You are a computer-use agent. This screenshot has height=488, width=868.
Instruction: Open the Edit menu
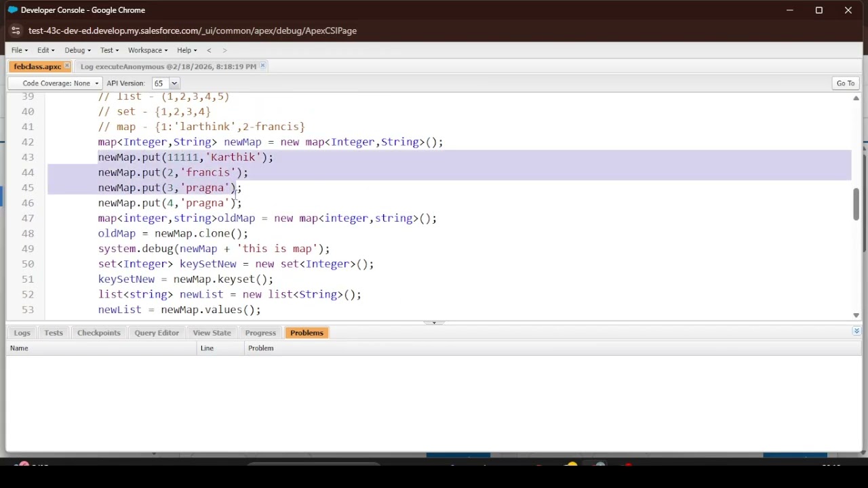(x=46, y=50)
